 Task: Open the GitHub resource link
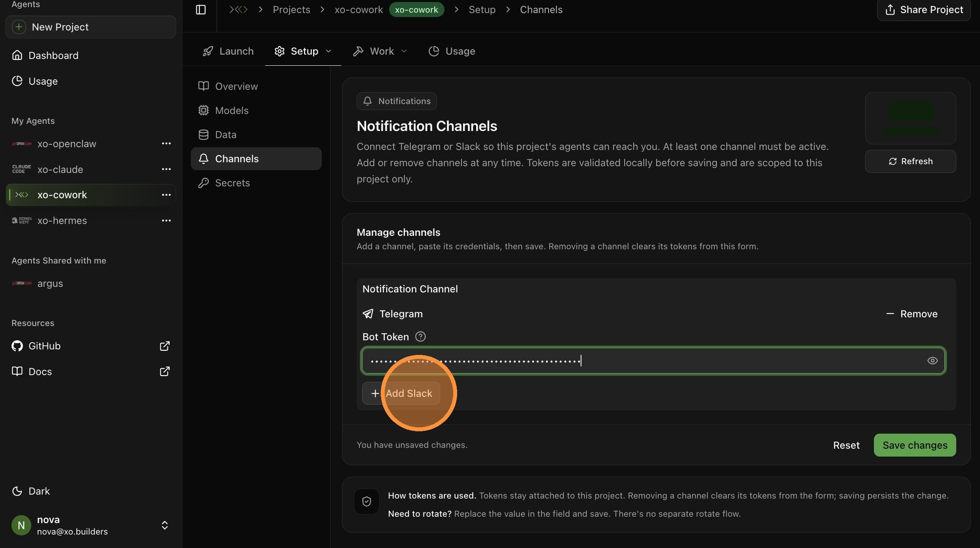(91, 346)
